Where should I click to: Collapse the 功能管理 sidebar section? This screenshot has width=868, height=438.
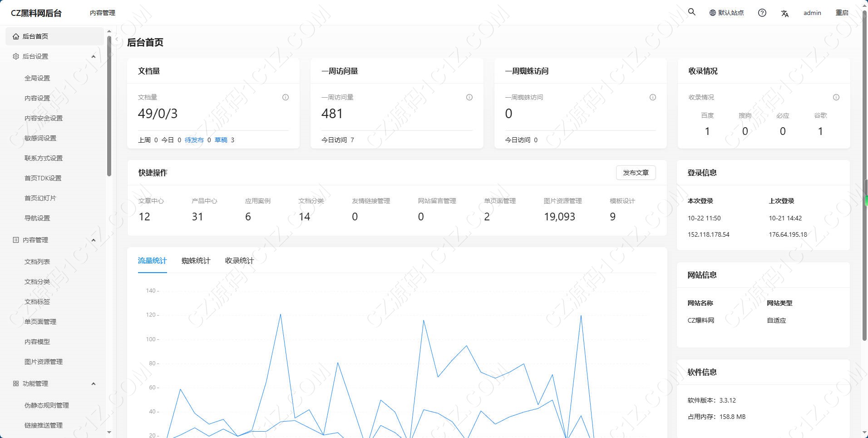94,383
